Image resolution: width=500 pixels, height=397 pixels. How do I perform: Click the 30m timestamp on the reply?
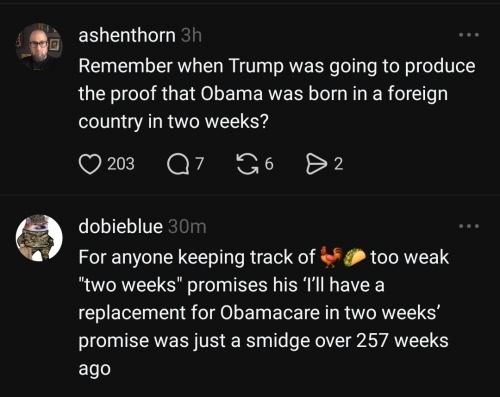[187, 227]
